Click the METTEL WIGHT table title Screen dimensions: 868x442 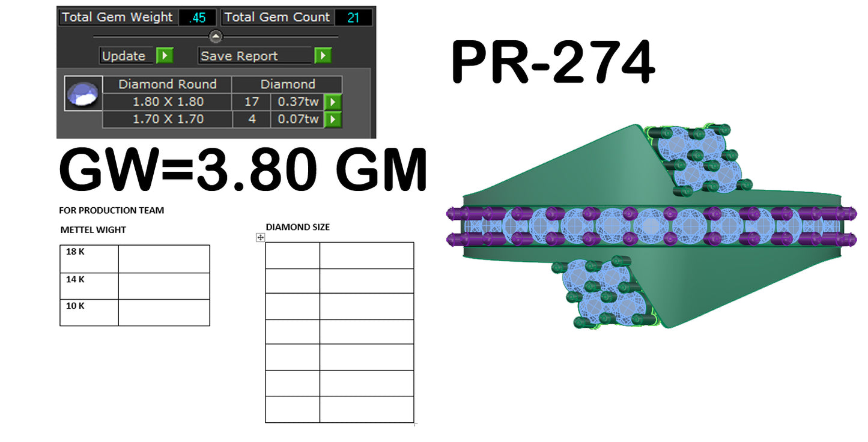tap(93, 230)
